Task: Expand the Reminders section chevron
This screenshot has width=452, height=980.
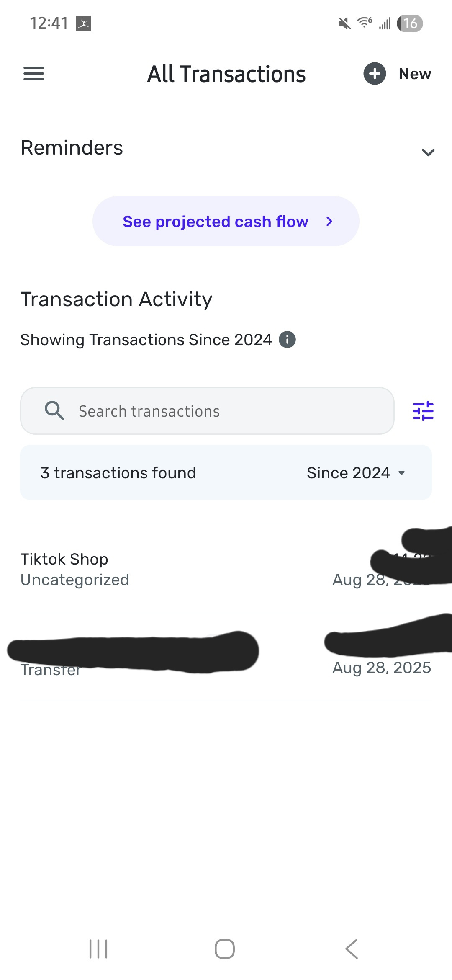Action: 428,152
